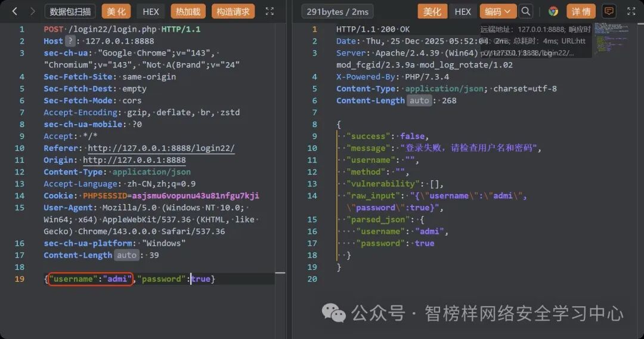Click the "message" login failure line
The image size is (644, 339).
[444, 148]
